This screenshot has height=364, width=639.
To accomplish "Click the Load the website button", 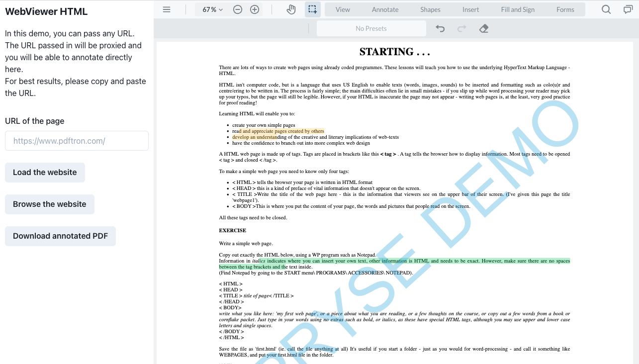I will [x=45, y=173].
